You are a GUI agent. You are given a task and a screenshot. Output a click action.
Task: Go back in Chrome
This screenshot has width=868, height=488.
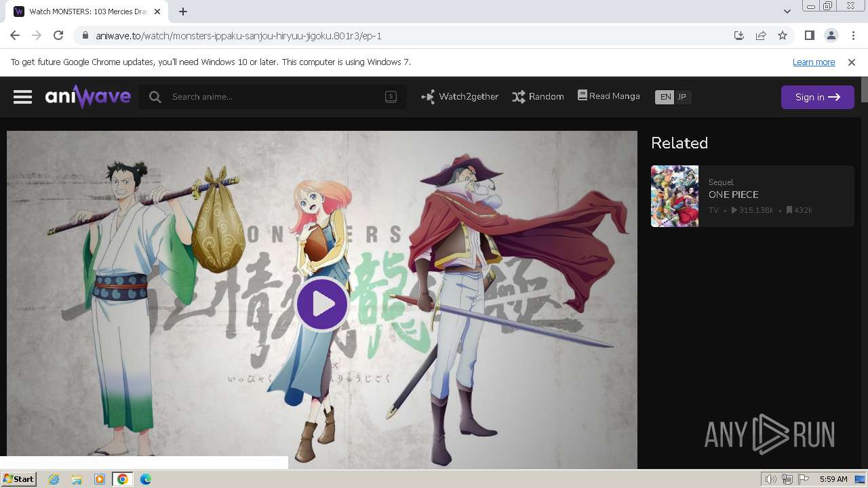[15, 35]
